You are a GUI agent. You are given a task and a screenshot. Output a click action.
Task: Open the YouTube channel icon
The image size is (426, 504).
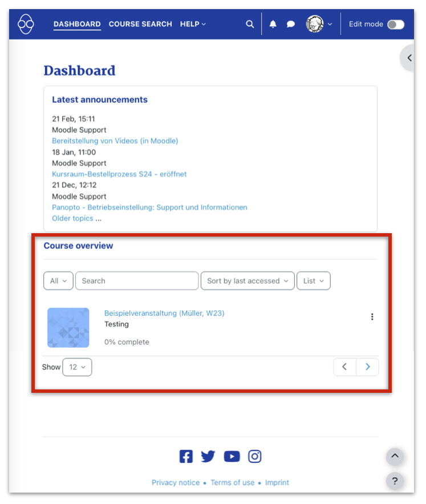[232, 456]
